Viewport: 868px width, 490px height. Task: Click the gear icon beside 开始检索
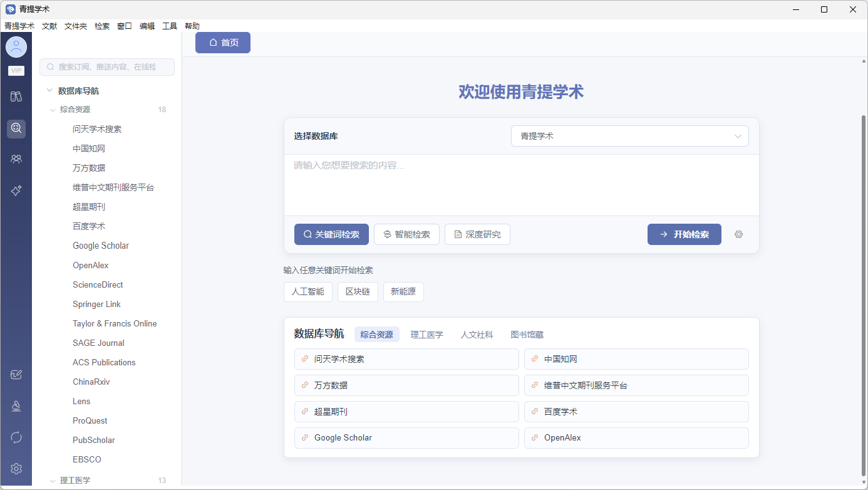[x=738, y=234]
